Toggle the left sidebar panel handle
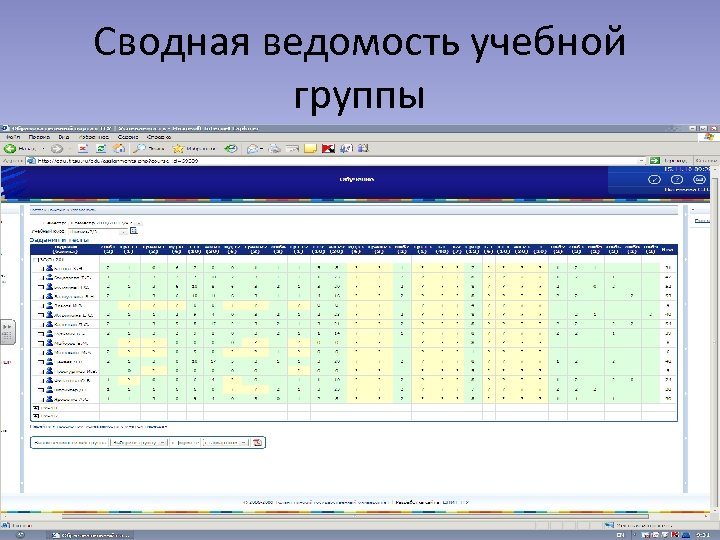Screen dimensions: 720x540 coord(7,332)
